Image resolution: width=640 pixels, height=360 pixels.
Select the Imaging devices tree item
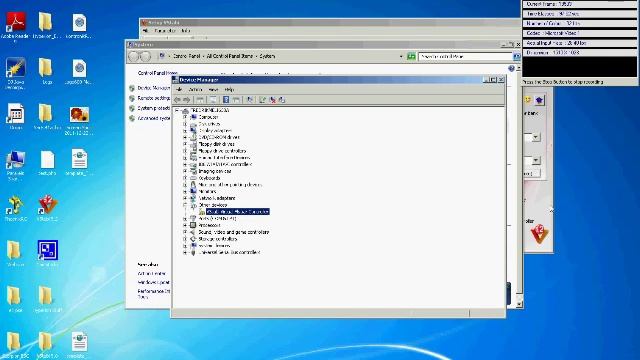click(215, 171)
